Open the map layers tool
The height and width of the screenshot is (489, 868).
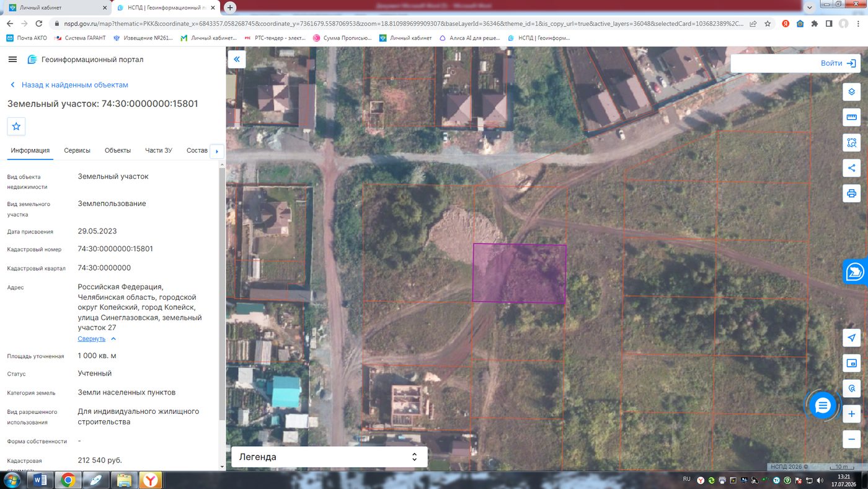[x=851, y=92]
